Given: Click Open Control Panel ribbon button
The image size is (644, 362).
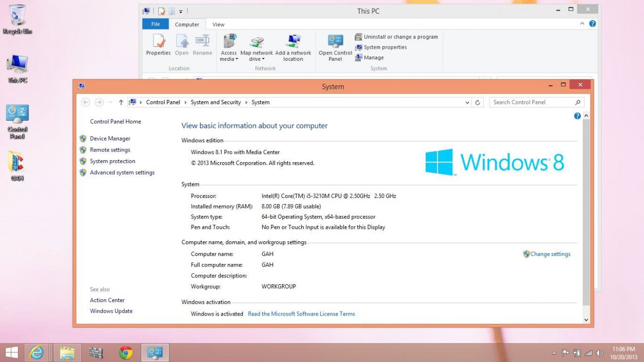Looking at the screenshot, I should [336, 48].
